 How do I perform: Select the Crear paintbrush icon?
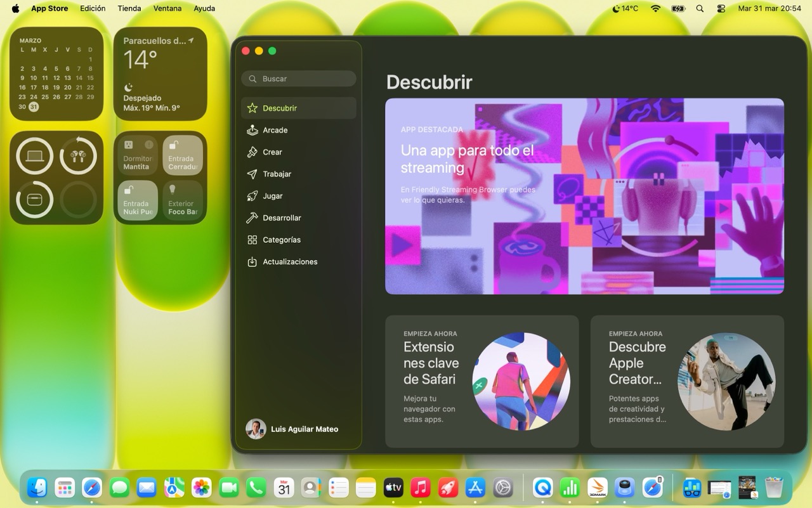click(x=252, y=152)
